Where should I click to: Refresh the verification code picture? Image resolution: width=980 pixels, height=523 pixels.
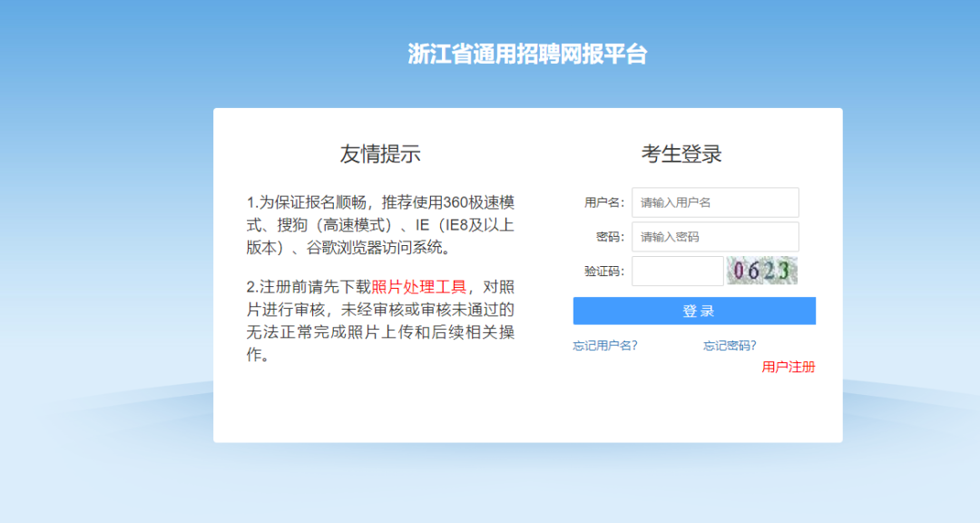pyautogui.click(x=762, y=271)
